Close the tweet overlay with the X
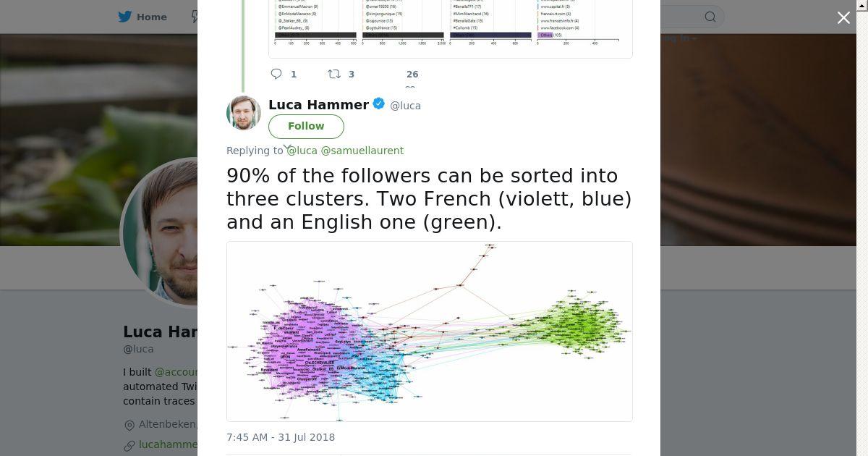 (843, 17)
